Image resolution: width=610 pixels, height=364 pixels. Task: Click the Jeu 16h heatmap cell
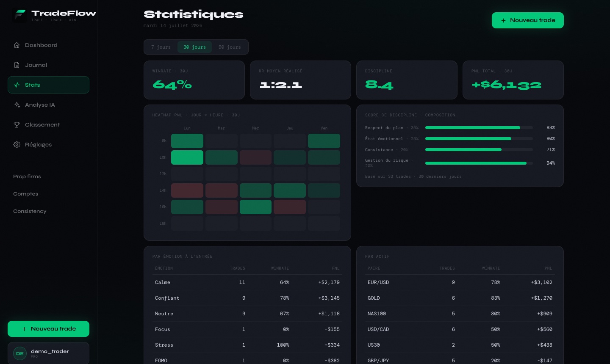(x=290, y=207)
